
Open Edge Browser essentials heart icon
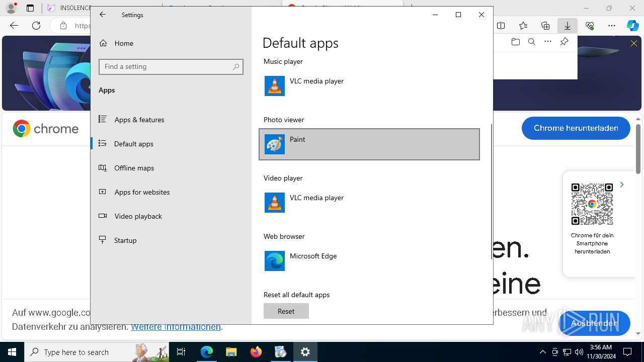click(x=590, y=26)
